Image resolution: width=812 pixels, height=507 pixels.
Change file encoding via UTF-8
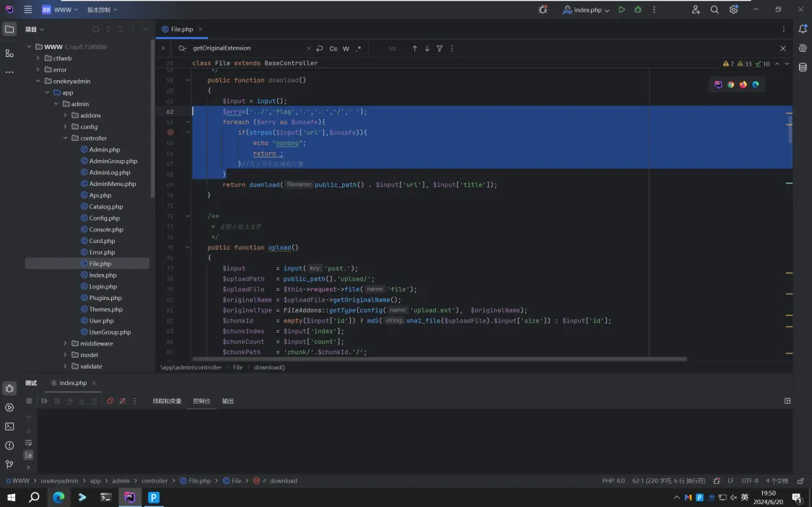(x=750, y=480)
